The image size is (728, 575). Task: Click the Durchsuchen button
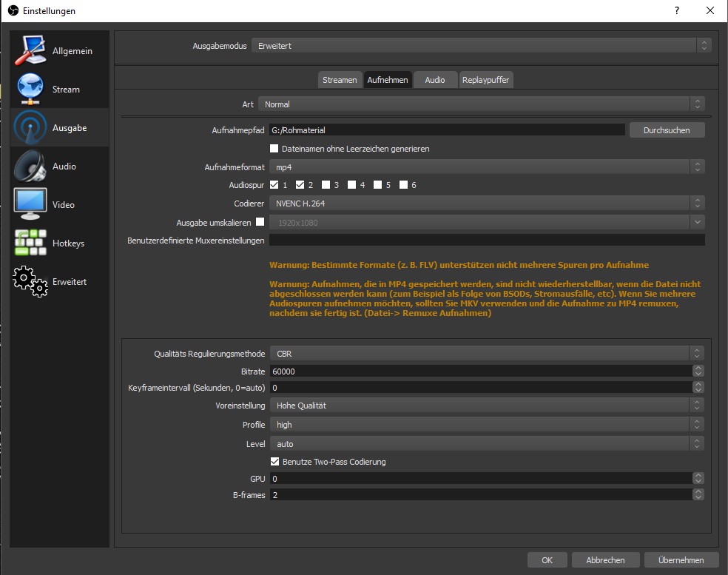pos(667,130)
